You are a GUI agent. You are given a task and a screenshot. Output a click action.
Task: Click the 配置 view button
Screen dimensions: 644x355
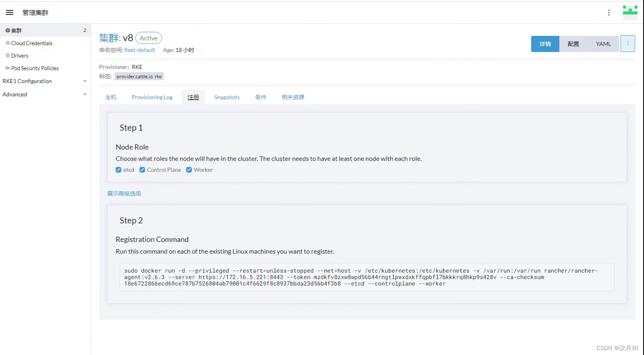(x=573, y=44)
